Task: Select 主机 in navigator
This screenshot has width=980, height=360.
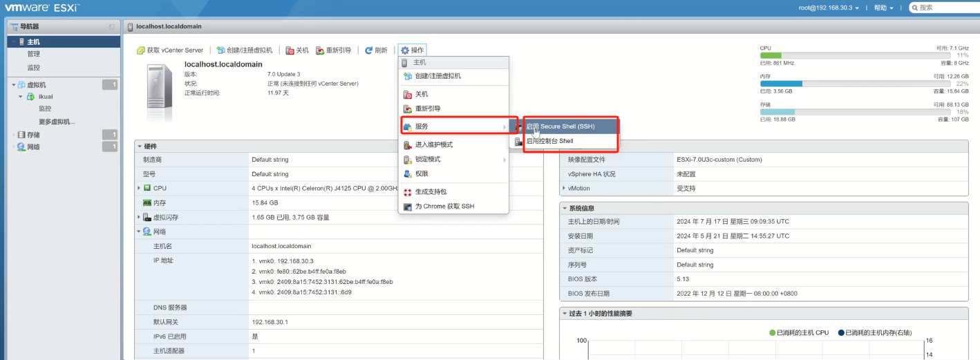Action: (64, 41)
